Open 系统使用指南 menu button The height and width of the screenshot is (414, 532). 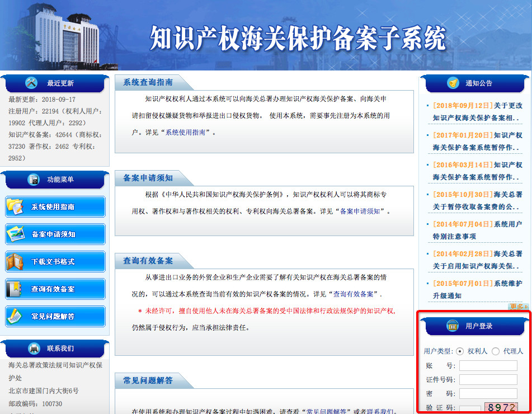[x=55, y=206]
